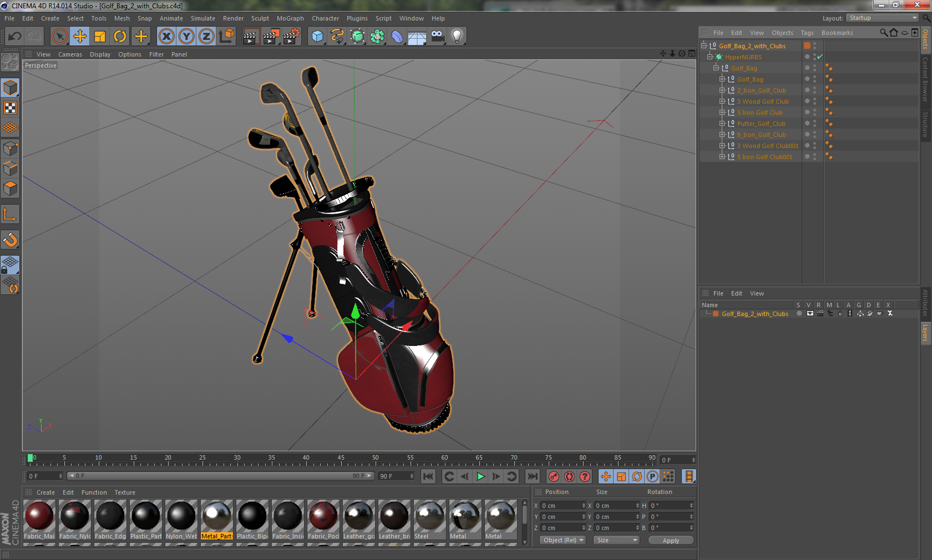This screenshot has height=560, width=932.
Task: Add a camera object
Action: (437, 37)
